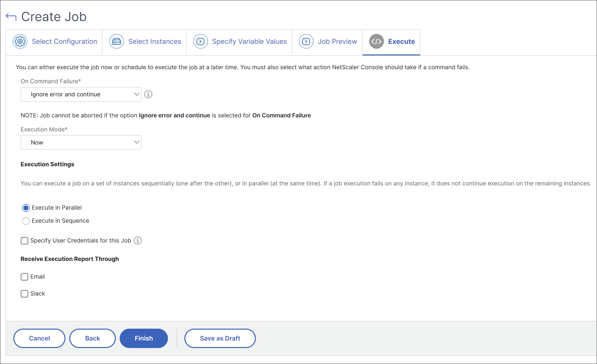Expand the Execution Mode dropdown
The width and height of the screenshot is (597, 364).
pos(81,142)
